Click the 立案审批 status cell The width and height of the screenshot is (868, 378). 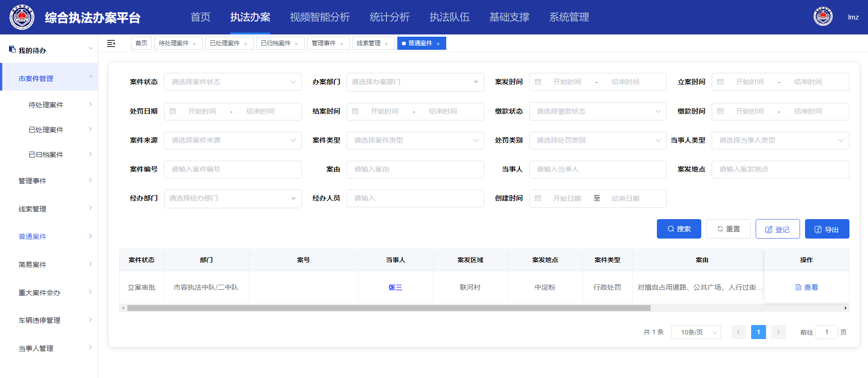(141, 287)
